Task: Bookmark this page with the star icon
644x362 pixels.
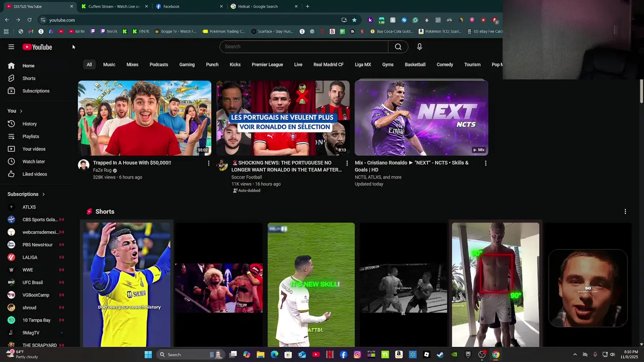Action: click(x=354, y=20)
